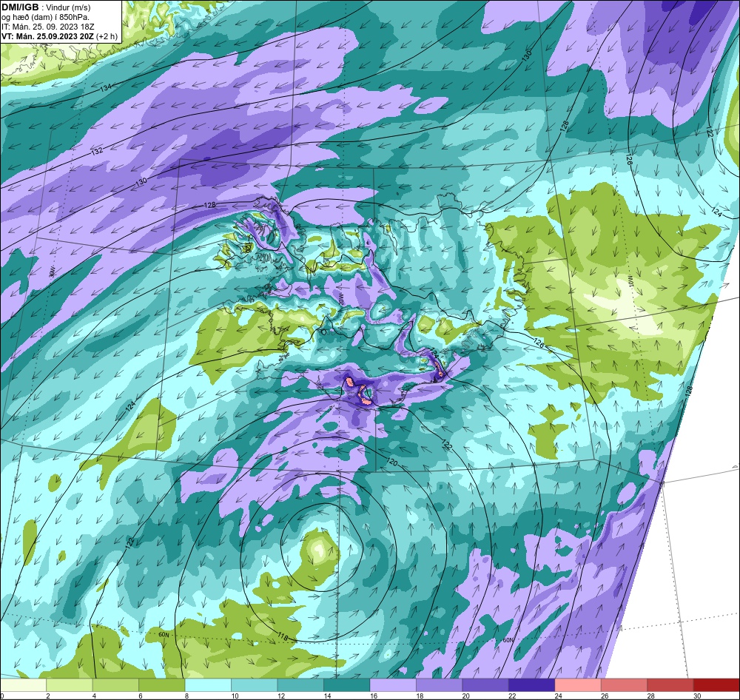This screenshot has height=700, width=740.
Task: Click the legend tick label '30'
Action: pos(697,696)
